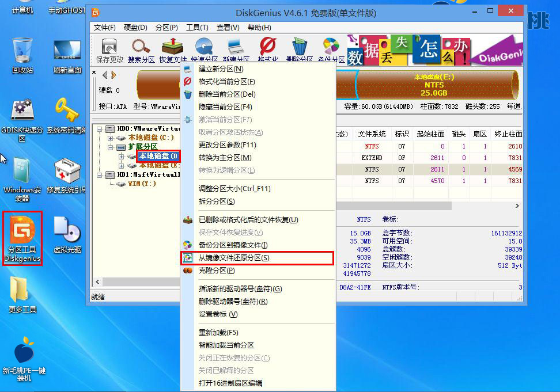This screenshot has height=392, width=560.
Task: Expand the 本地磁盘 (E:) tree node
Action: pos(122,166)
